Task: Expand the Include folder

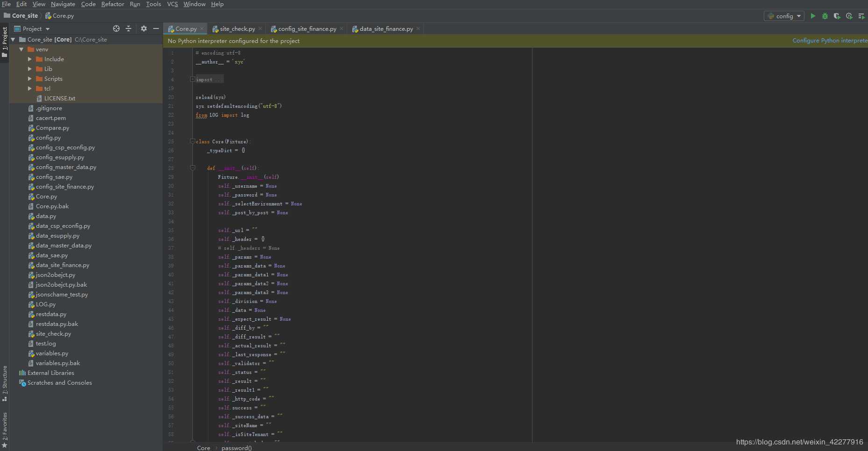Action: [x=30, y=59]
